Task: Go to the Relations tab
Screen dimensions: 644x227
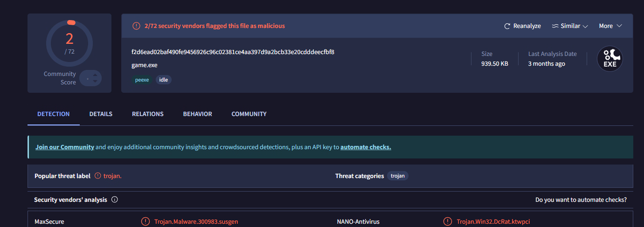Action: (x=148, y=114)
